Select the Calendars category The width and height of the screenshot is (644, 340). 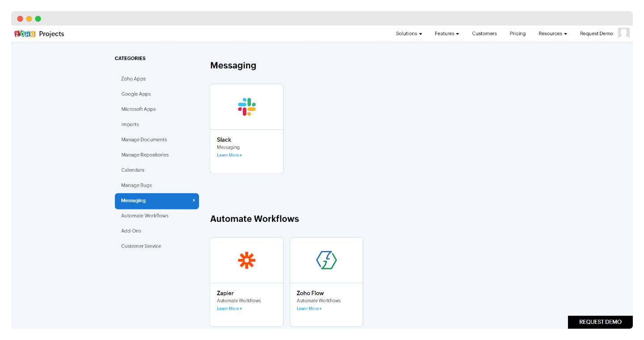pos(133,170)
